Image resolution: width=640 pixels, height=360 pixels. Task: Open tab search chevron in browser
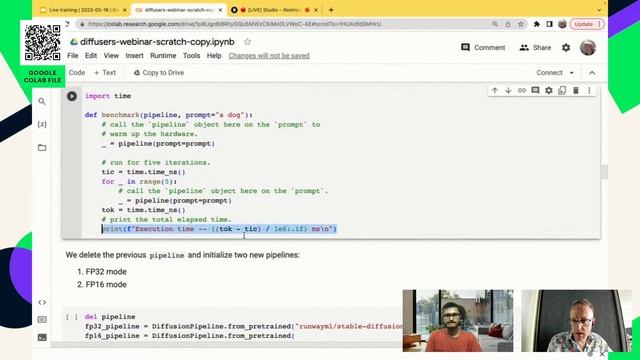pyautogui.click(x=599, y=10)
